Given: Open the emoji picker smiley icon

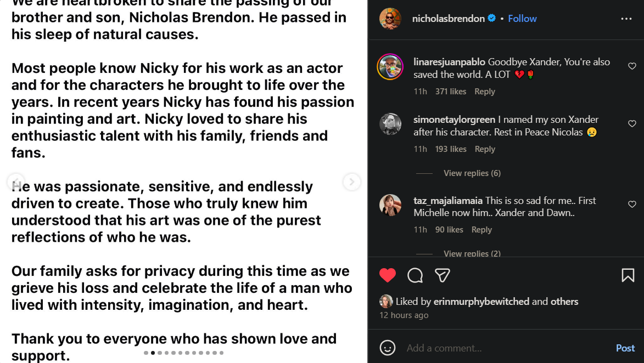Looking at the screenshot, I should (x=388, y=348).
